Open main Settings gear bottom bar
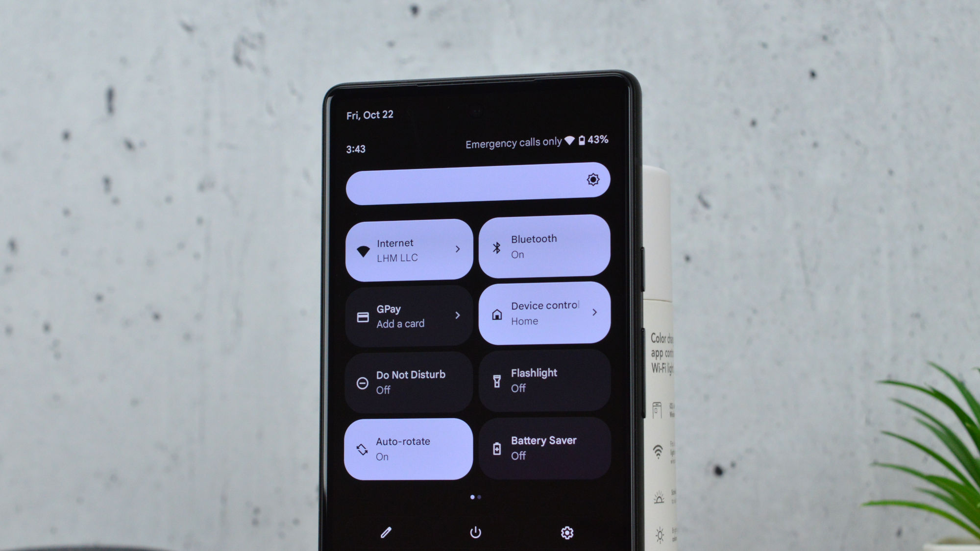The width and height of the screenshot is (980, 551). [x=567, y=533]
